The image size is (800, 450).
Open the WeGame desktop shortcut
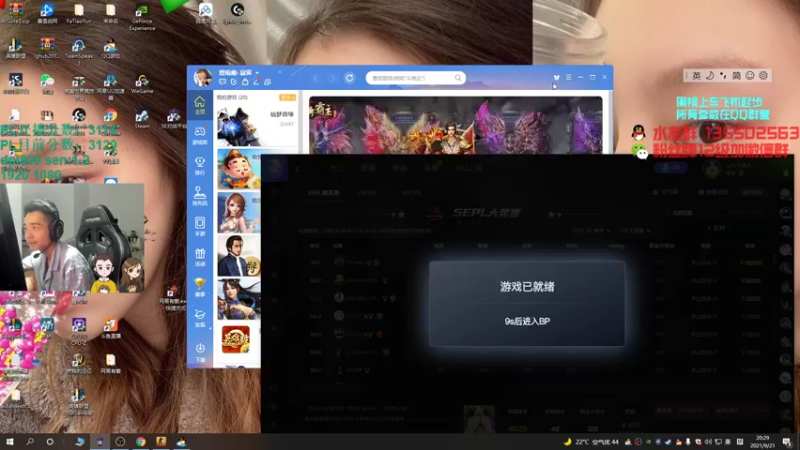(x=142, y=84)
